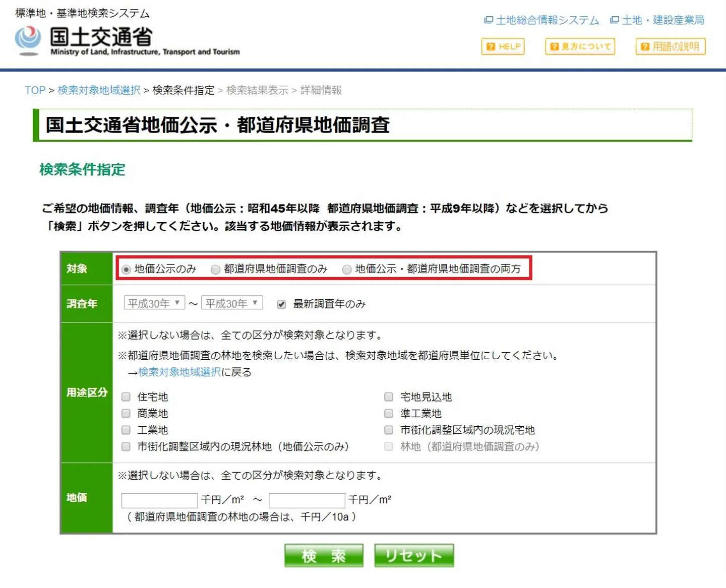Select 地価公示・都道府県地価調査の両方 radio option
Image resolution: width=726 pixels, height=588 pixels.
pos(347,270)
